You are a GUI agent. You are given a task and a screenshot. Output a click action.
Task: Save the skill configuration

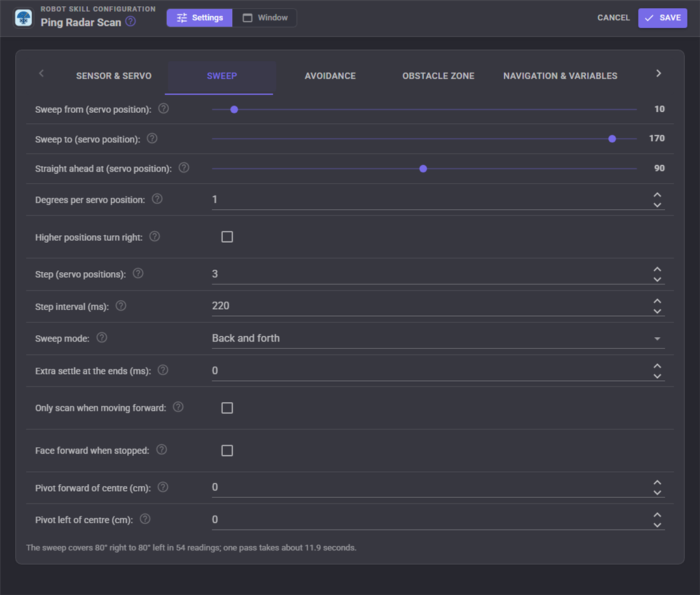point(662,18)
